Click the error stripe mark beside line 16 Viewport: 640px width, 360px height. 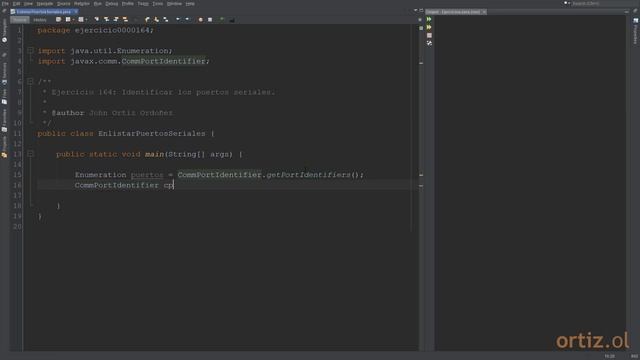point(421,186)
